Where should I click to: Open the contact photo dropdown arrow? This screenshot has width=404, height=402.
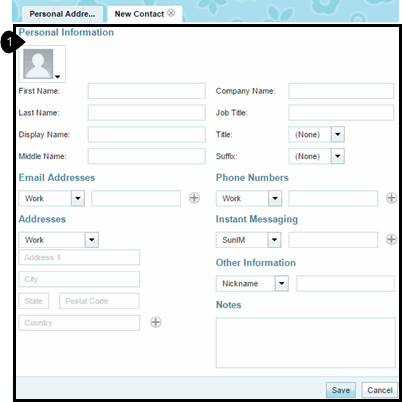57,77
